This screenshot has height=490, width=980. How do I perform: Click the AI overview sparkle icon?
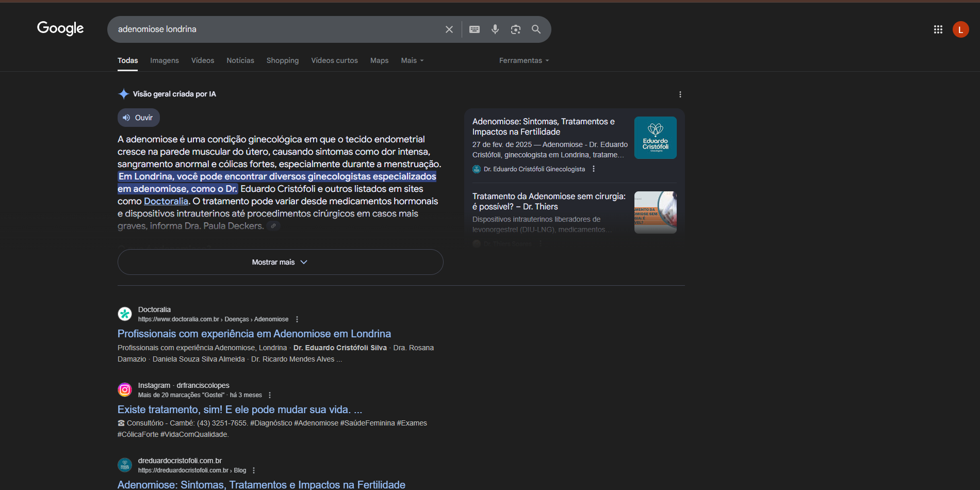click(124, 94)
